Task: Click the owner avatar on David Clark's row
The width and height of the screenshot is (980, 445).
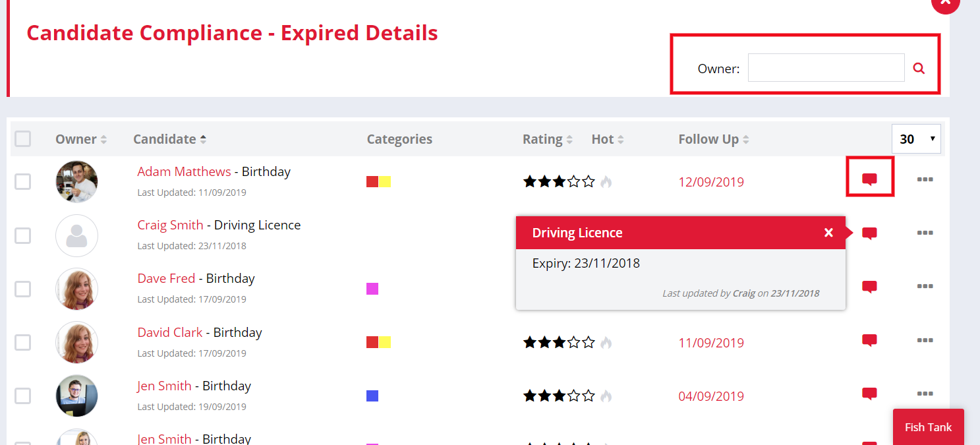Action: click(76, 342)
